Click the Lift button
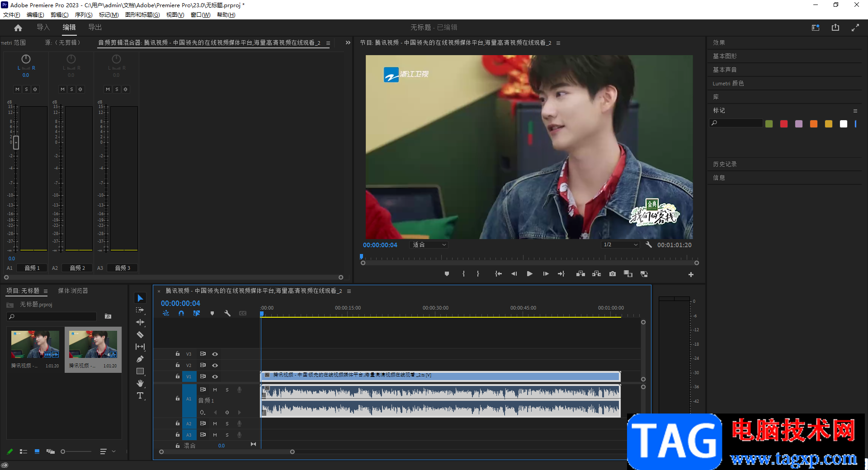This screenshot has height=470, width=868. [581, 274]
